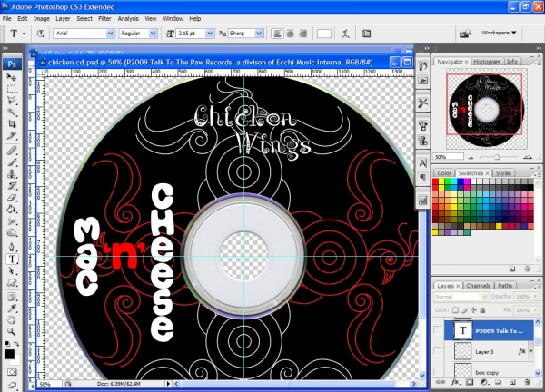Viewport: 545px width, 392px height.
Task: Toggle visibility of box copy layer
Action: click(x=438, y=371)
